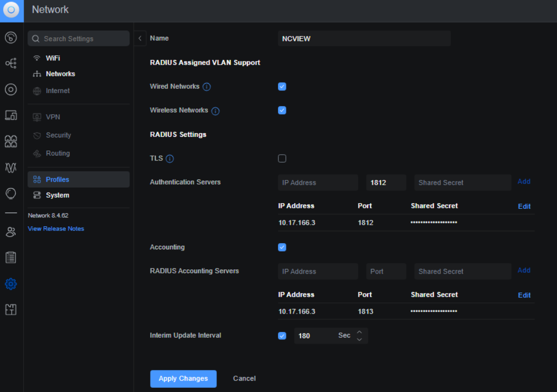Collapse the settings panel with back chevron
Viewport: 557px width, 392px height.
(x=140, y=38)
